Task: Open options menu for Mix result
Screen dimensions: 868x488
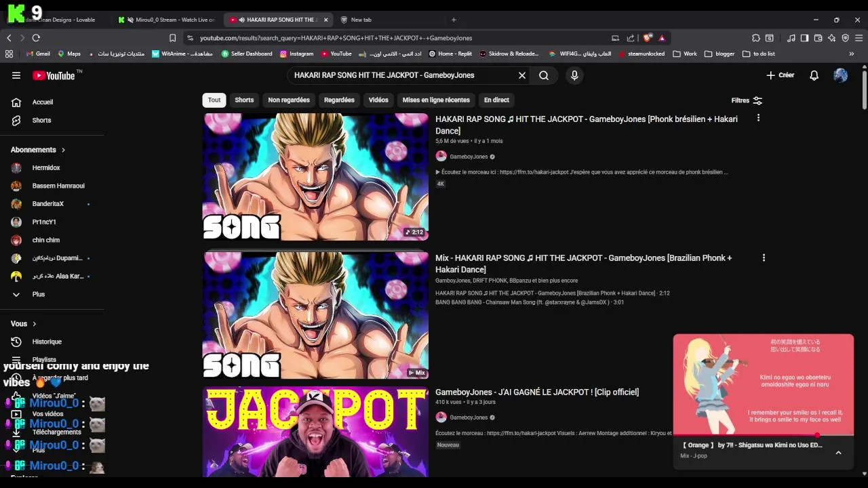Action: tap(764, 258)
